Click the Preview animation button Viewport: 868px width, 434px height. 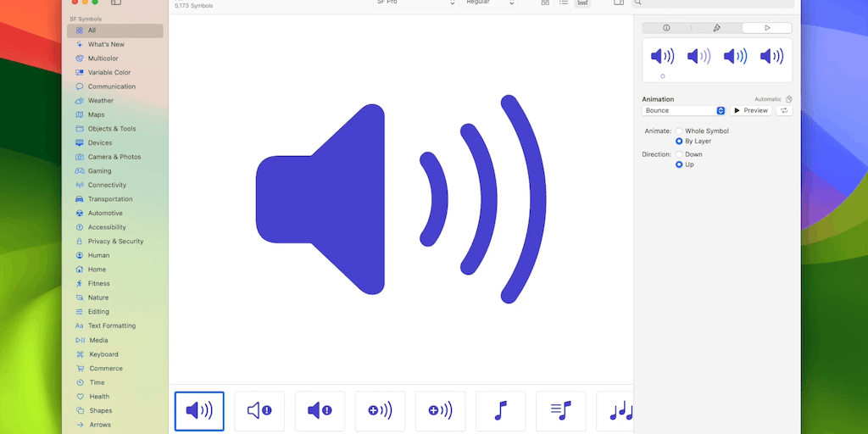(x=751, y=111)
